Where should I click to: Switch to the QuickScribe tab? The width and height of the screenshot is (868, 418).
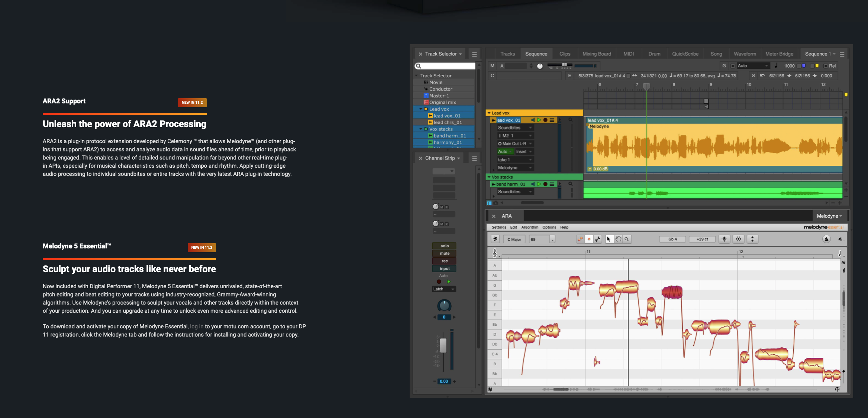coord(685,54)
